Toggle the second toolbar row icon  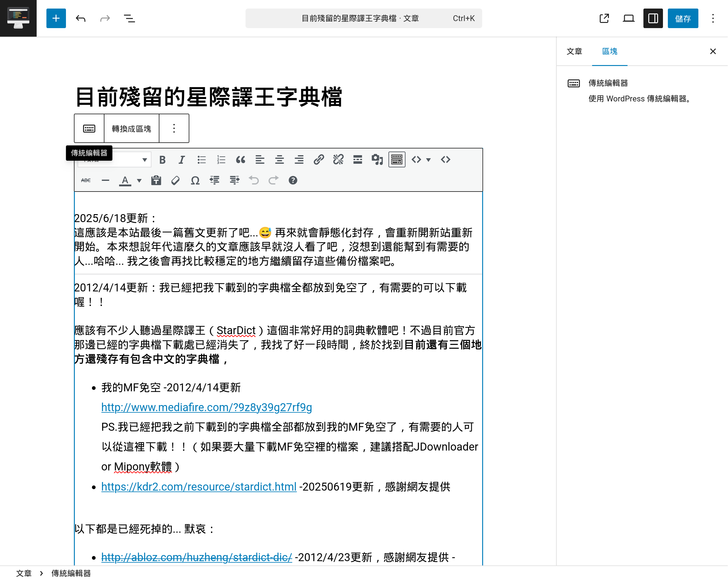[397, 160]
